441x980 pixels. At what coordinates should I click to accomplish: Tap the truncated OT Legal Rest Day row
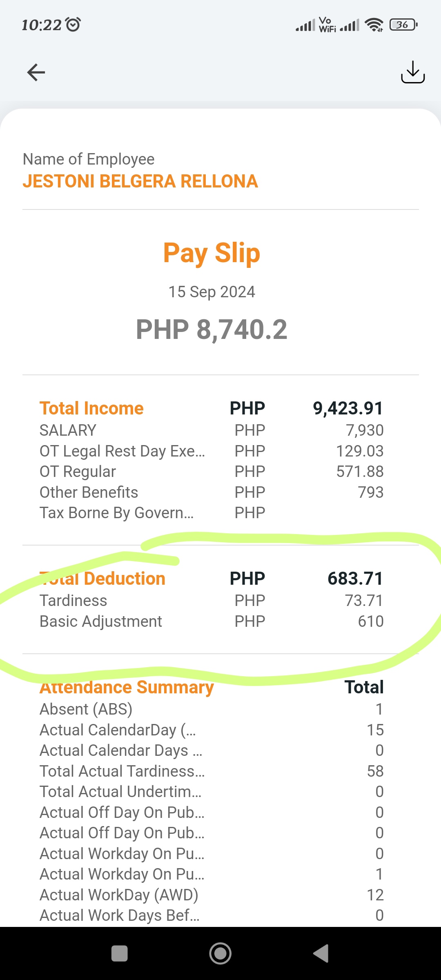(x=122, y=451)
